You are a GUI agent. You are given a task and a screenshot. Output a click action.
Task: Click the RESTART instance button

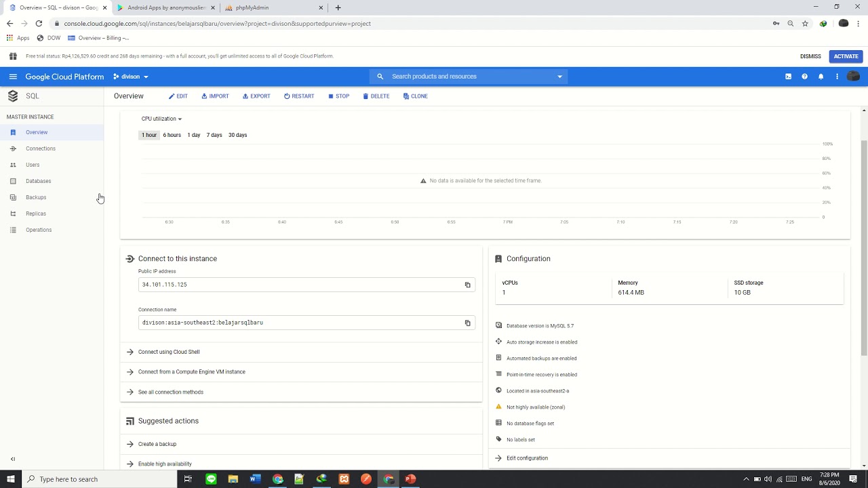pyautogui.click(x=299, y=96)
